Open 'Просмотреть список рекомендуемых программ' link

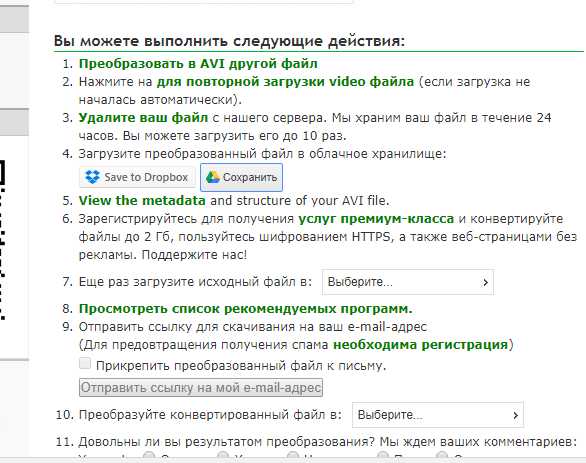(x=246, y=309)
